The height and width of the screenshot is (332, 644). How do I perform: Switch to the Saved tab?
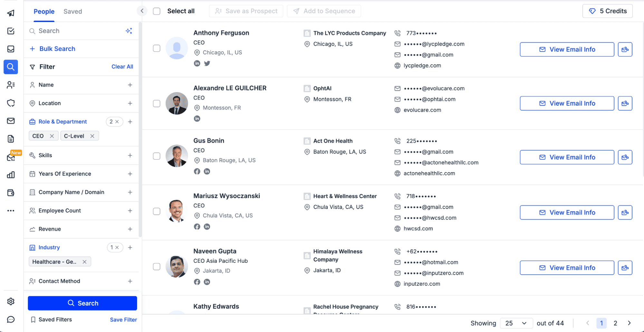pyautogui.click(x=73, y=12)
